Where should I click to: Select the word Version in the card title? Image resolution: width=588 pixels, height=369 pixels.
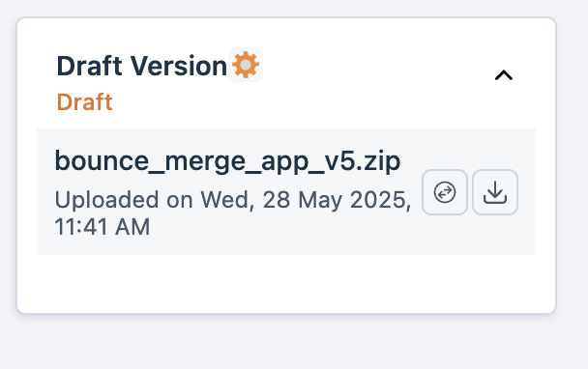pos(179,66)
